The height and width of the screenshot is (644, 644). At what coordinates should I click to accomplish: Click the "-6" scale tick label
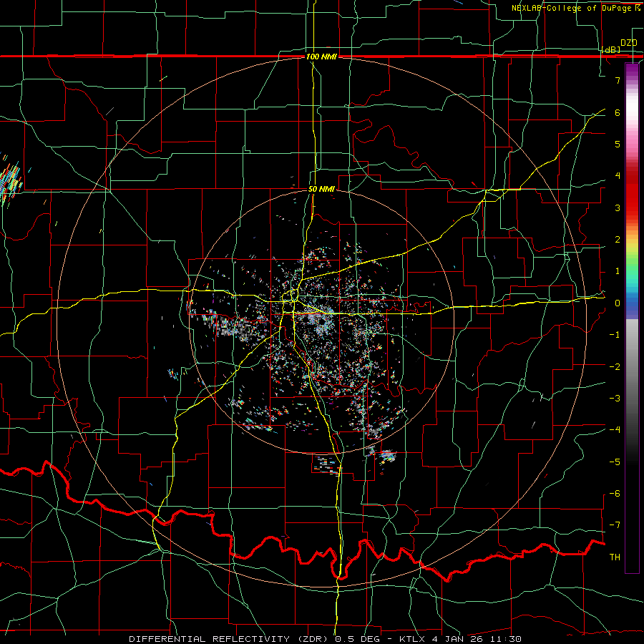[x=615, y=494]
